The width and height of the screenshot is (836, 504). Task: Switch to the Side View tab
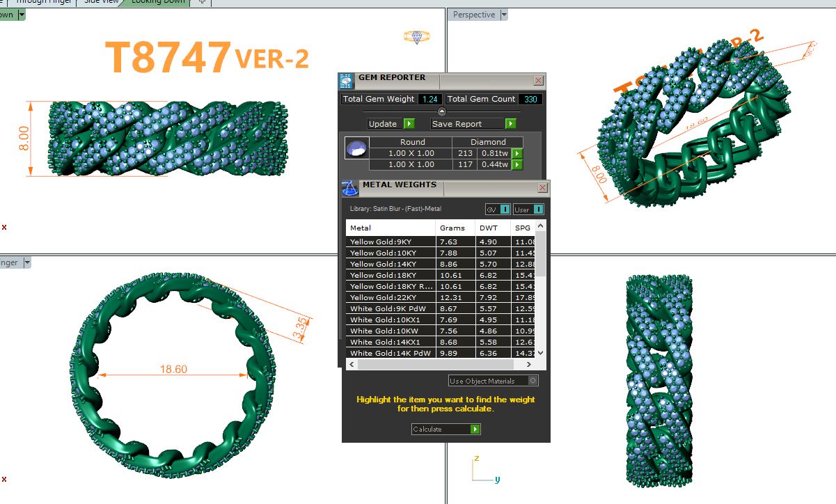tap(101, 2)
